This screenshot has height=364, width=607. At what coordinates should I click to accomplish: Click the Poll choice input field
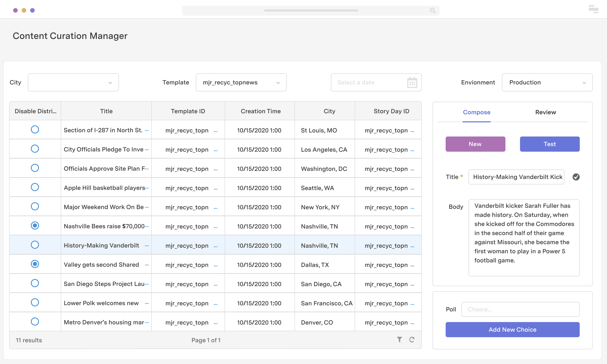click(x=520, y=309)
